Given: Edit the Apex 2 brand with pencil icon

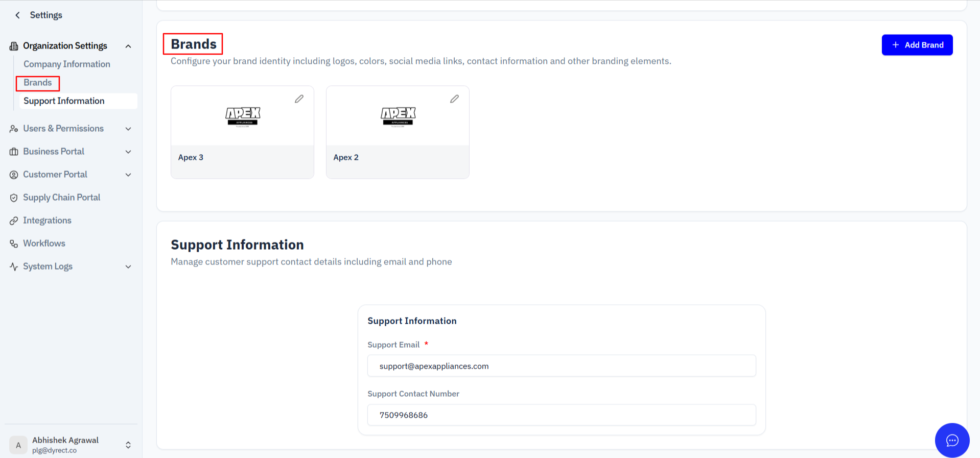Looking at the screenshot, I should pos(454,99).
